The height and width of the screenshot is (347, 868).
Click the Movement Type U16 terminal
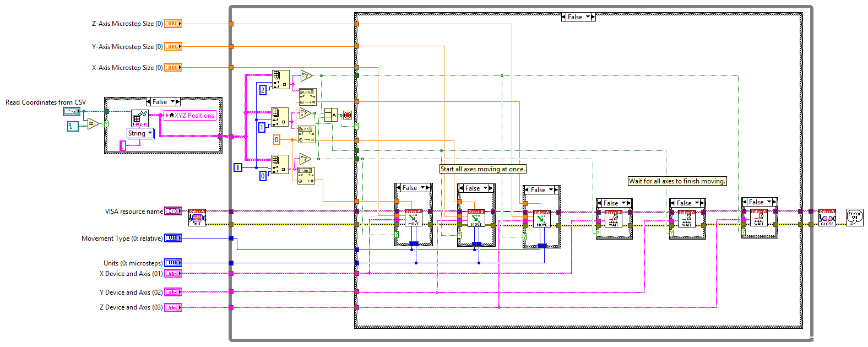(173, 238)
